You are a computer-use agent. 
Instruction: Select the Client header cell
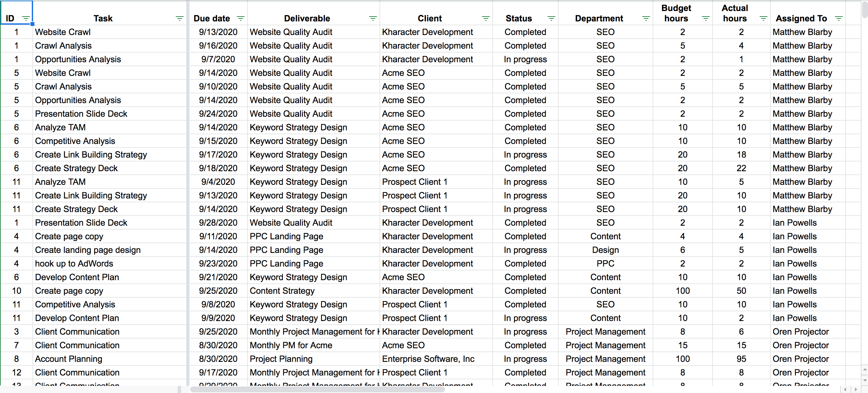[436, 13]
